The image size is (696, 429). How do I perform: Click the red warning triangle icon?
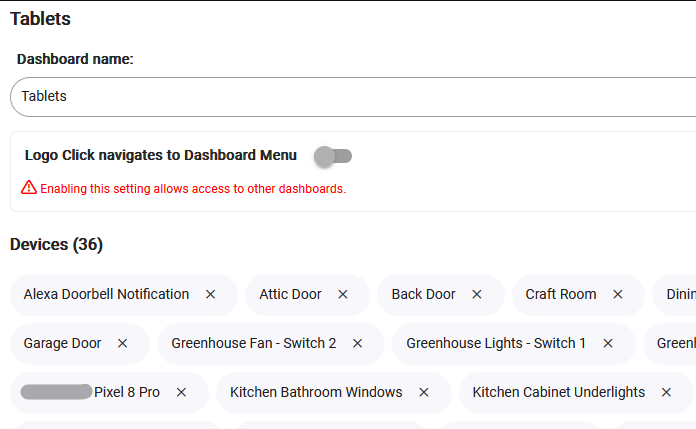(29, 188)
